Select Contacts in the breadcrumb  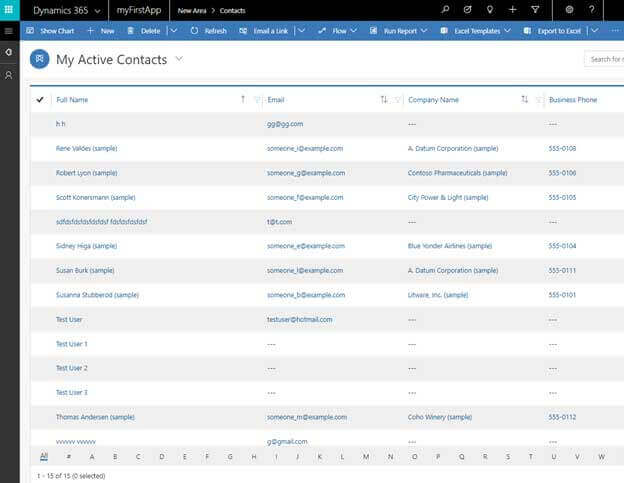[x=232, y=10]
